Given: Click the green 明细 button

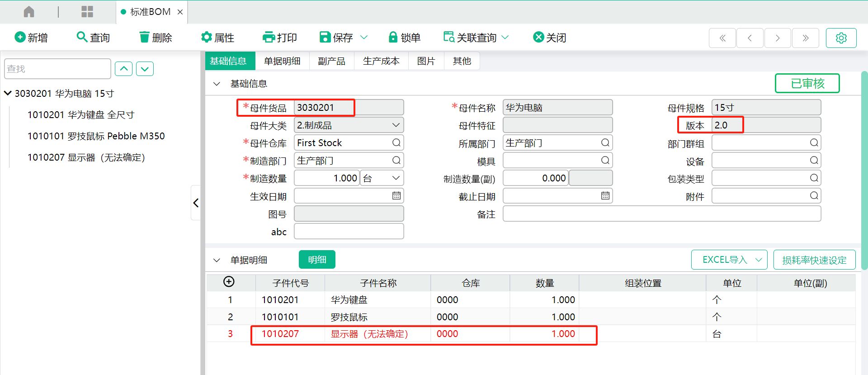Looking at the screenshot, I should click(317, 260).
